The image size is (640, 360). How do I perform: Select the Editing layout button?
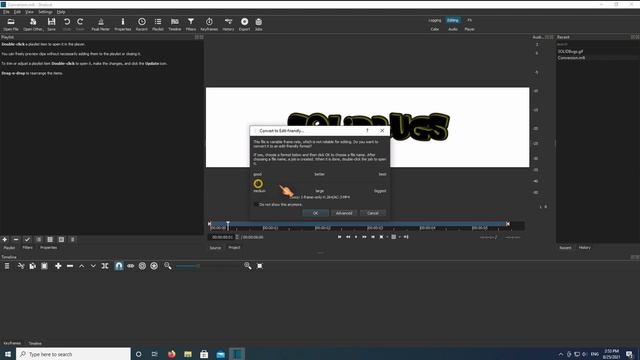point(453,20)
